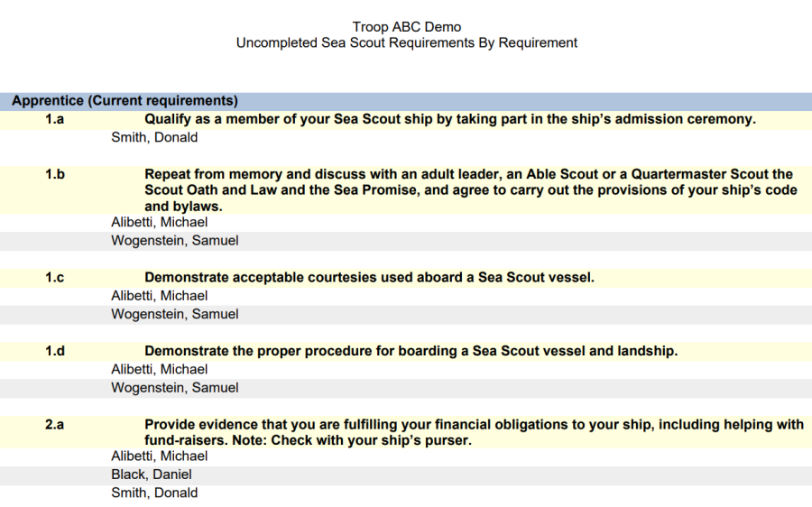812x507 pixels.
Task: Click the Troop ABC Demo title
Action: 407,27
